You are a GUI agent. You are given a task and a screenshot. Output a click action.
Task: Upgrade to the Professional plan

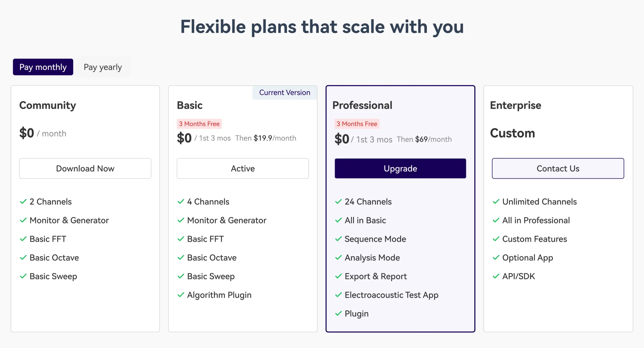click(400, 168)
